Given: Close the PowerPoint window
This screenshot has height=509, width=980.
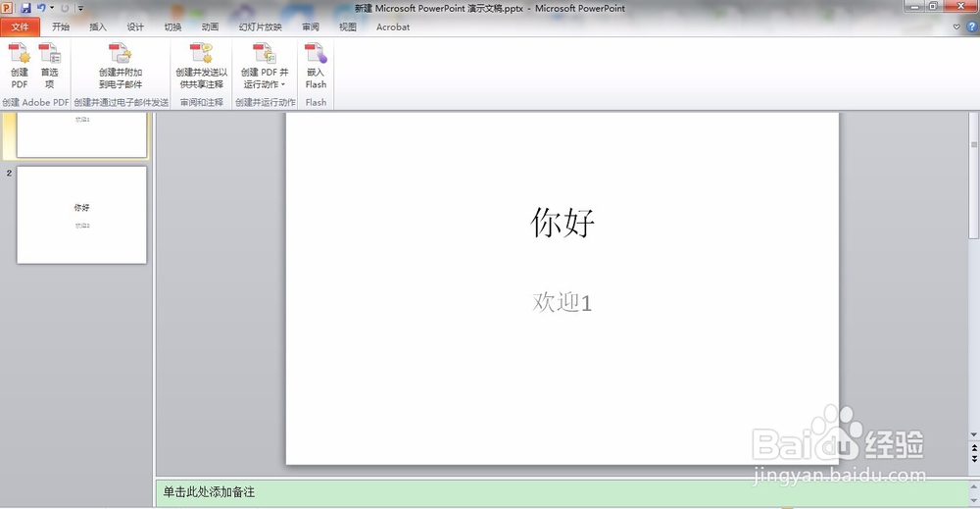Looking at the screenshot, I should pos(960,6).
